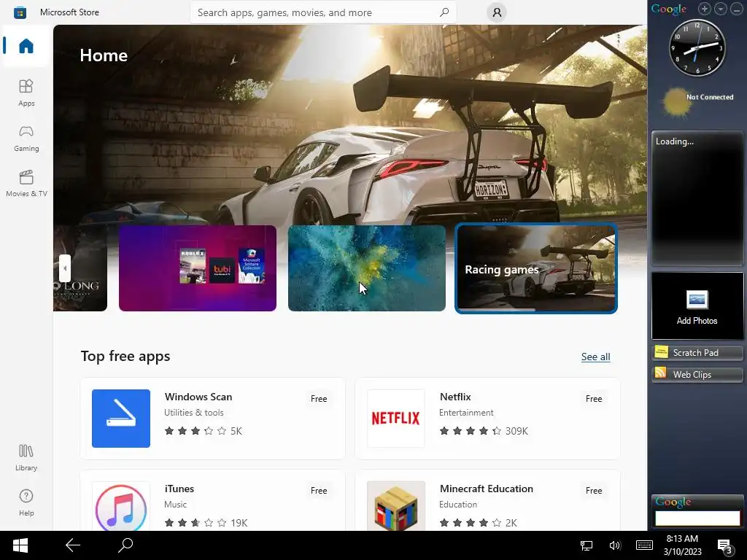Click the Free label on Windows Scan

click(x=319, y=399)
